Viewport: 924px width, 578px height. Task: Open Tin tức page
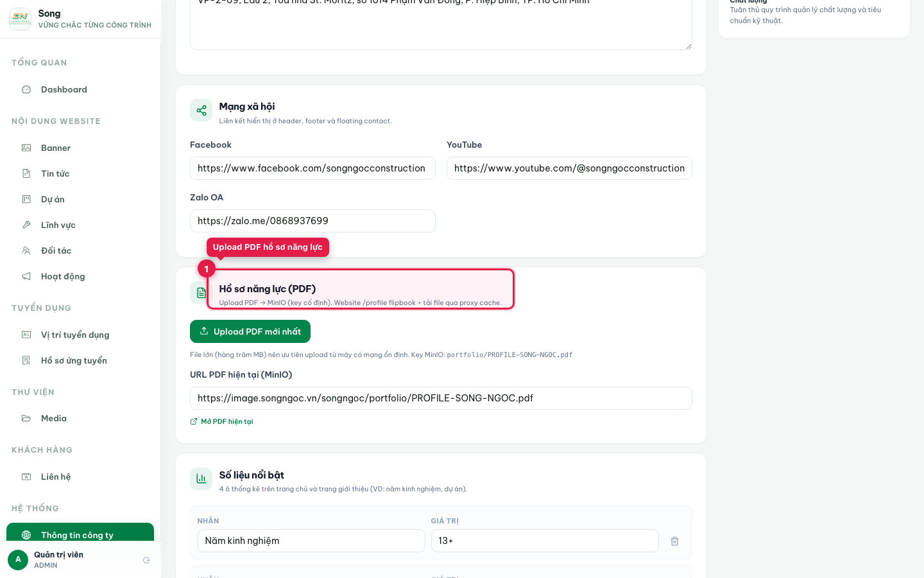80,173
